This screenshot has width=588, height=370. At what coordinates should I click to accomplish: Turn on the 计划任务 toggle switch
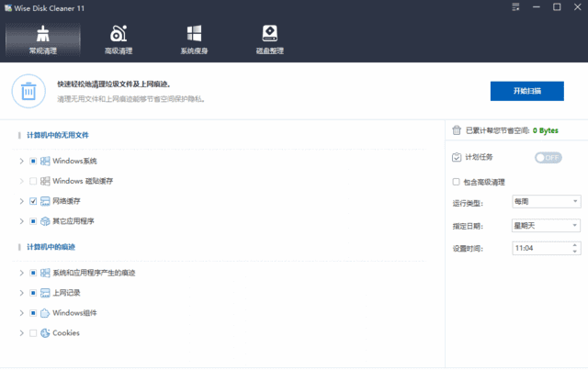[548, 157]
